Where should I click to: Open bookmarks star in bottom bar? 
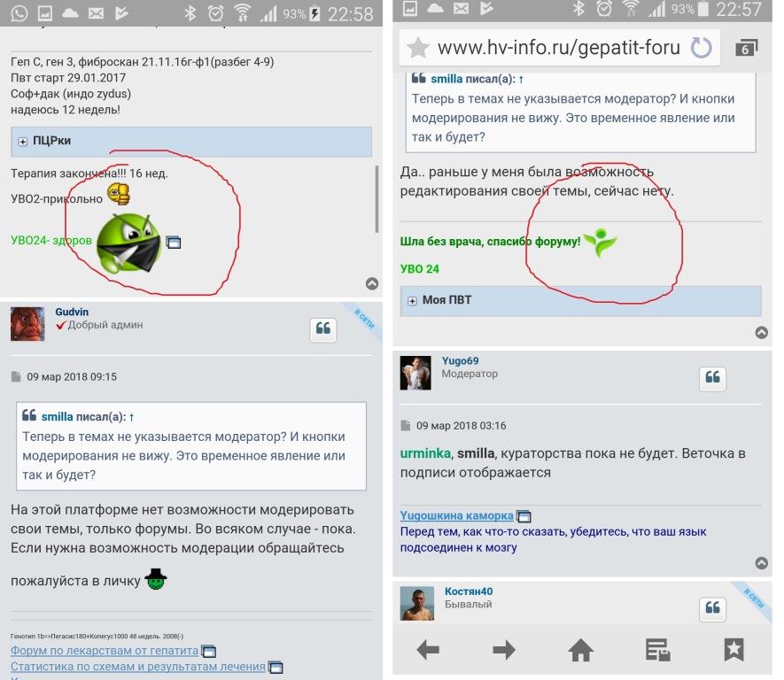(x=734, y=651)
